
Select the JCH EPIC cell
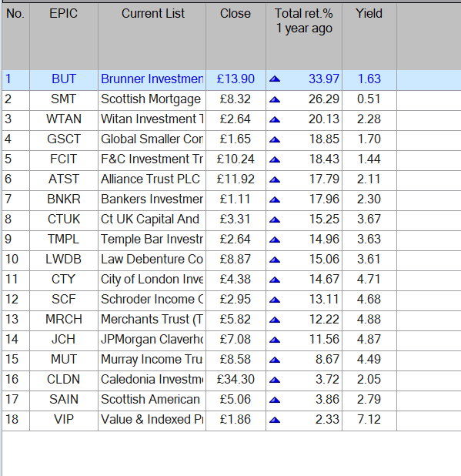(x=64, y=340)
